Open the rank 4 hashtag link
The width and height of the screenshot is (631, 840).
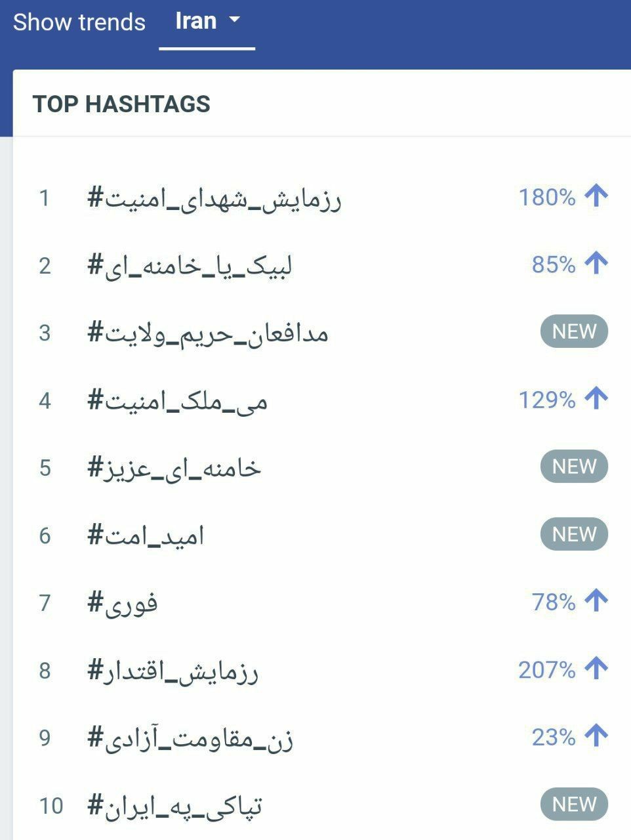[x=178, y=400]
